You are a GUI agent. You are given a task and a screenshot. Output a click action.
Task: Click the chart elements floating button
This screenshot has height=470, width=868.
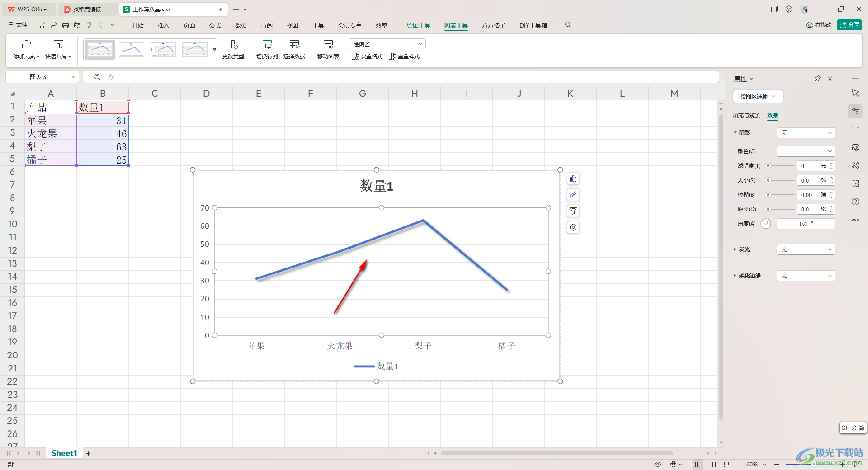point(573,179)
